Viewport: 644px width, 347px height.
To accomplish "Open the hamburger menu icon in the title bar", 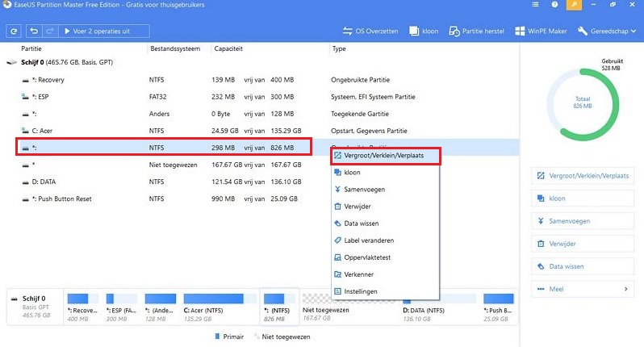I will (535, 5).
